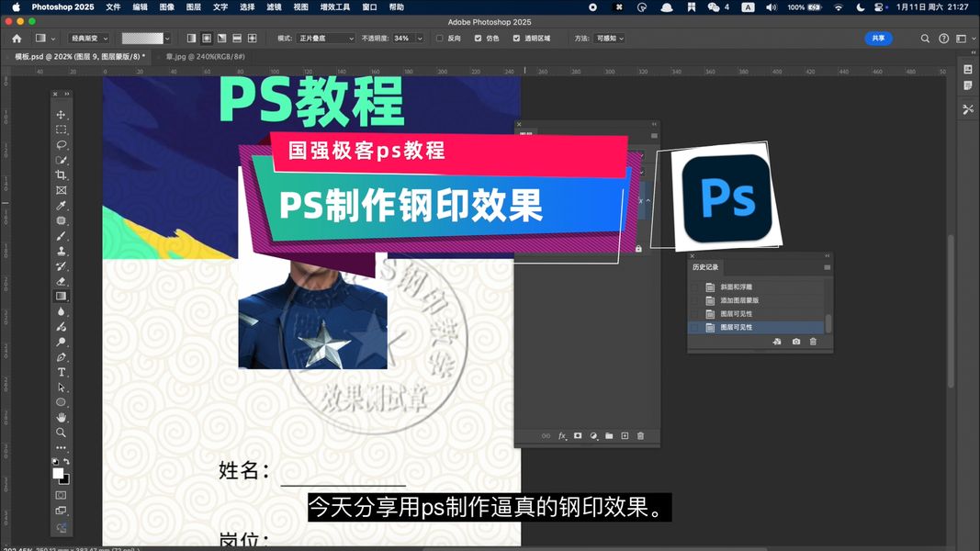The width and height of the screenshot is (980, 551).
Task: Select the Lasso tool
Action: (x=61, y=145)
